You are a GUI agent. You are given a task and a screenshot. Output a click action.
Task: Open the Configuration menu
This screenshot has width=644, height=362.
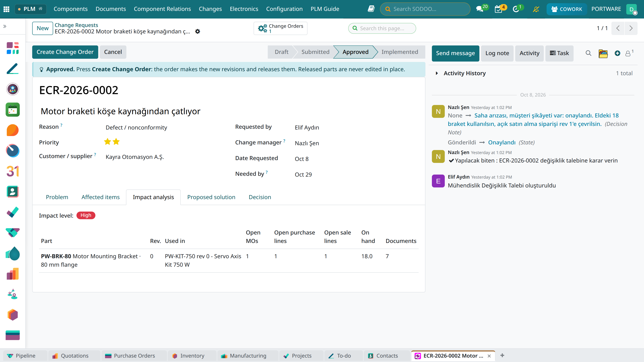pos(284,9)
